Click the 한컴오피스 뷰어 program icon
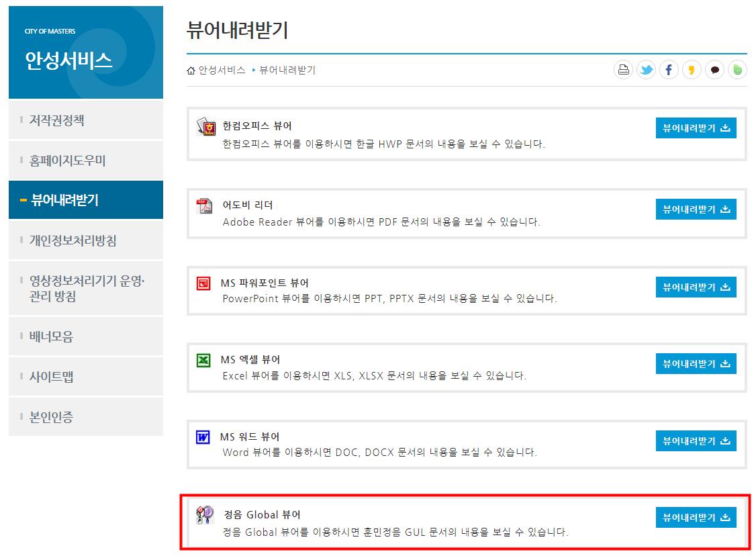 (x=206, y=127)
